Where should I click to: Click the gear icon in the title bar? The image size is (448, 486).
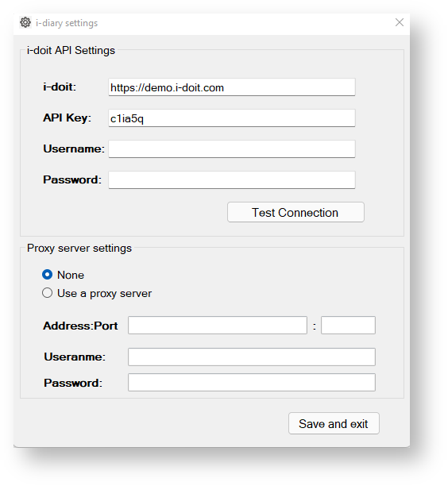tap(25, 22)
